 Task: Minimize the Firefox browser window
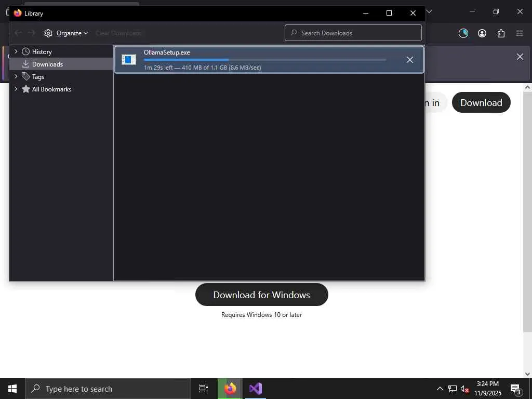(472, 11)
